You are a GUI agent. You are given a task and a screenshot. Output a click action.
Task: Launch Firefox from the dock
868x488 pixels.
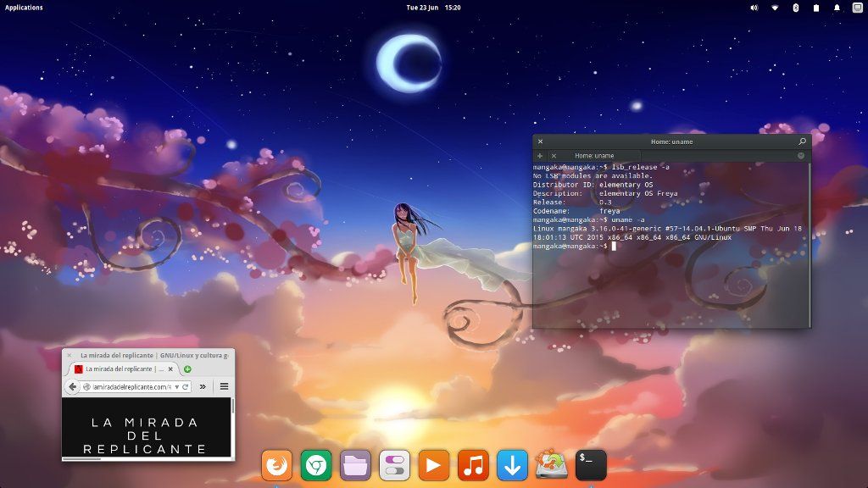pos(276,464)
